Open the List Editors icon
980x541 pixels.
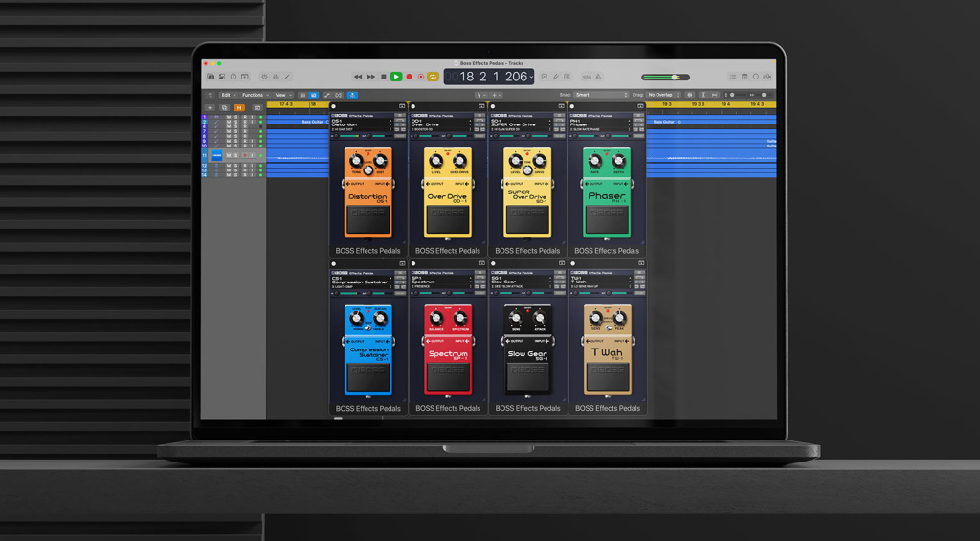[x=732, y=77]
